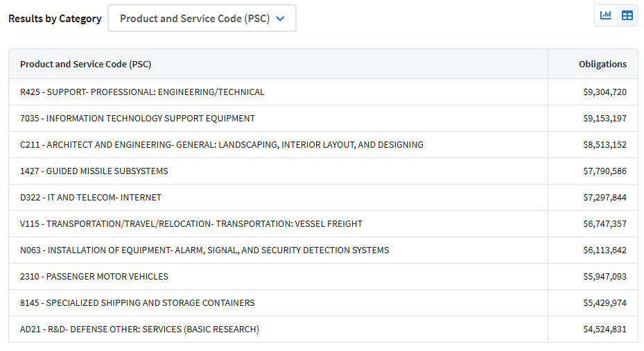Screen dimensions: 644x351
Task: Click the $7,790,586 obligations amount
Action: pos(604,171)
